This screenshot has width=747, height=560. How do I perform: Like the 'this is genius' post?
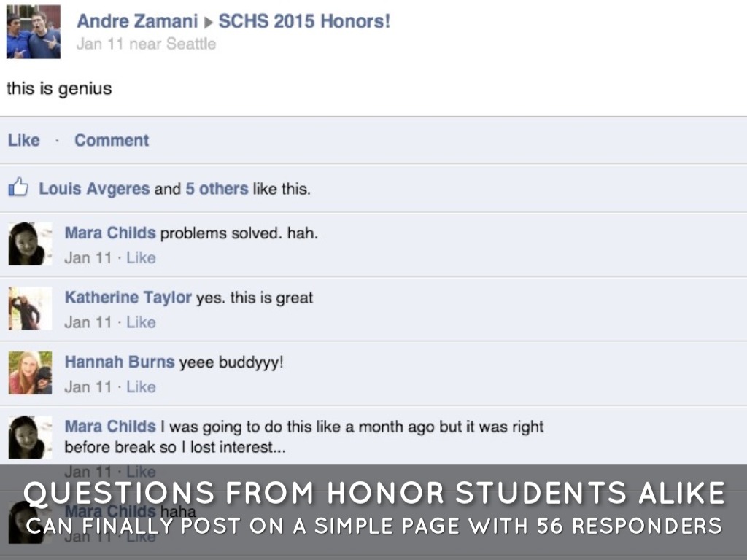click(23, 140)
